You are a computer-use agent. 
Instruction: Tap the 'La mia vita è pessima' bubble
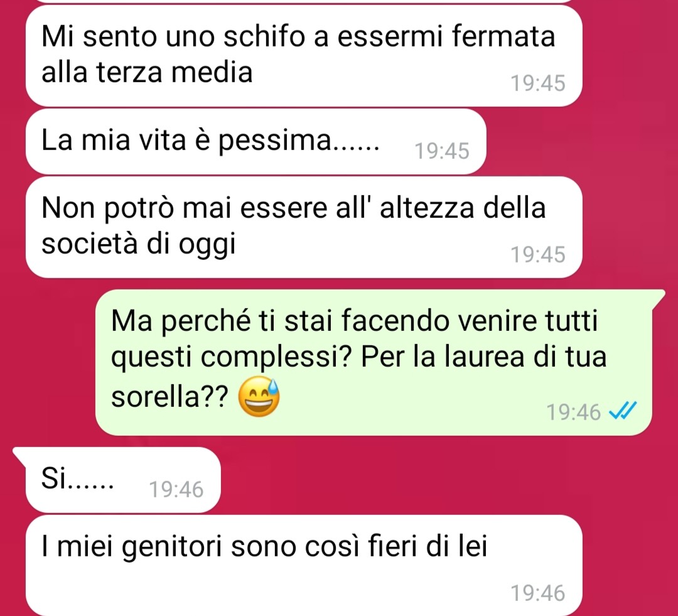point(256,141)
